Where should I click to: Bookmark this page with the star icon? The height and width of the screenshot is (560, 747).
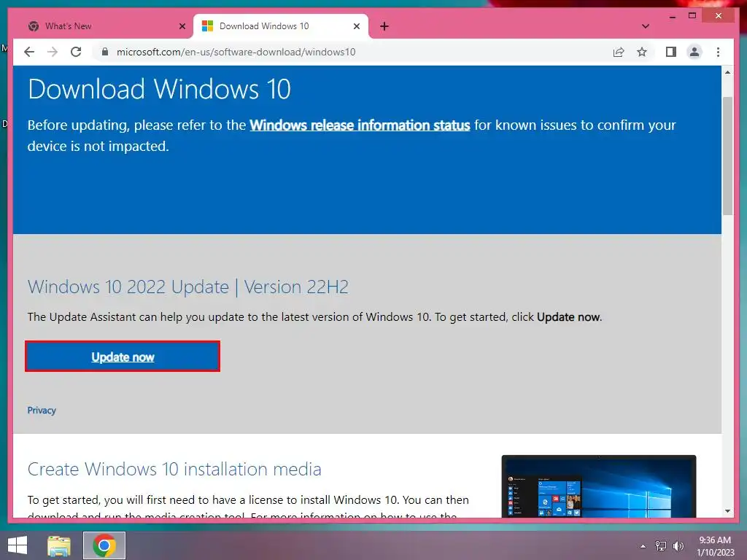click(642, 52)
